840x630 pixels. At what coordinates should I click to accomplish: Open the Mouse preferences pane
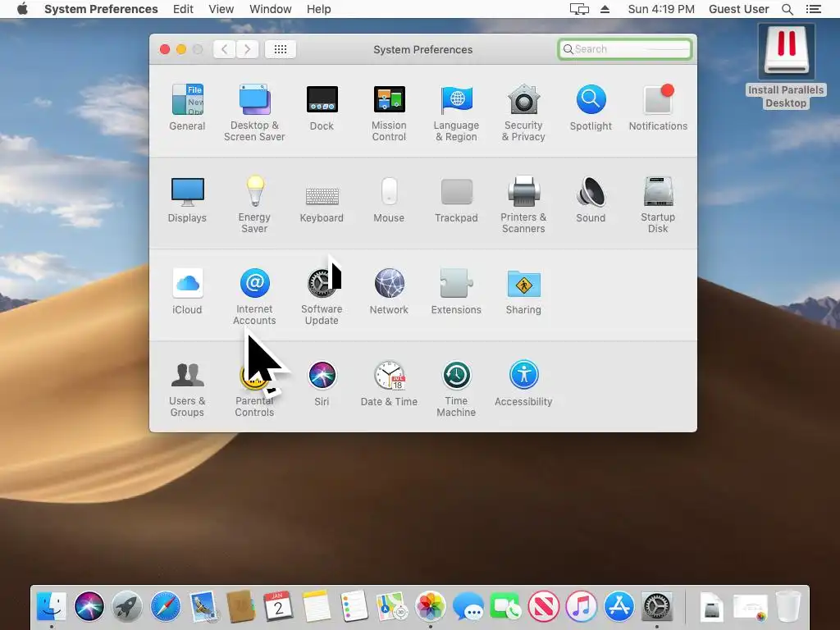tap(389, 199)
